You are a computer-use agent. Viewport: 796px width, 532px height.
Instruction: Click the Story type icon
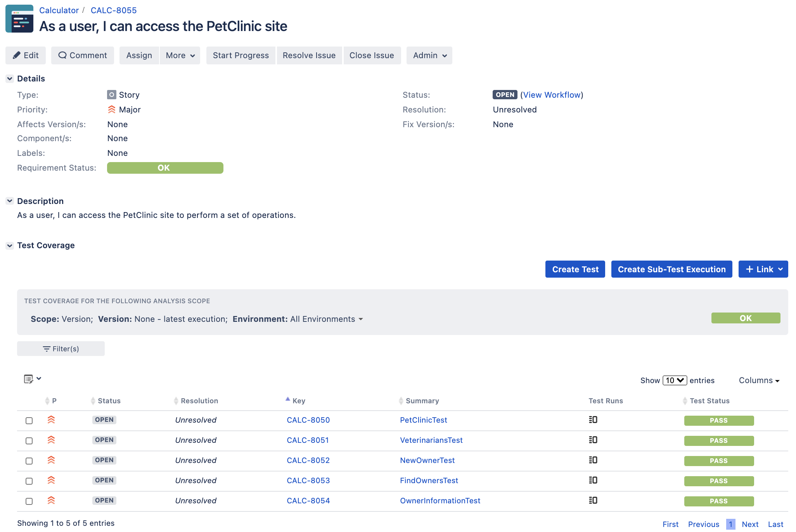coord(112,95)
